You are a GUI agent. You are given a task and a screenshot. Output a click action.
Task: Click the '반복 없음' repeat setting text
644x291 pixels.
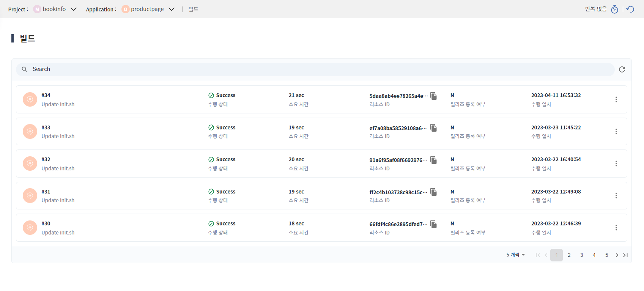pos(596,9)
